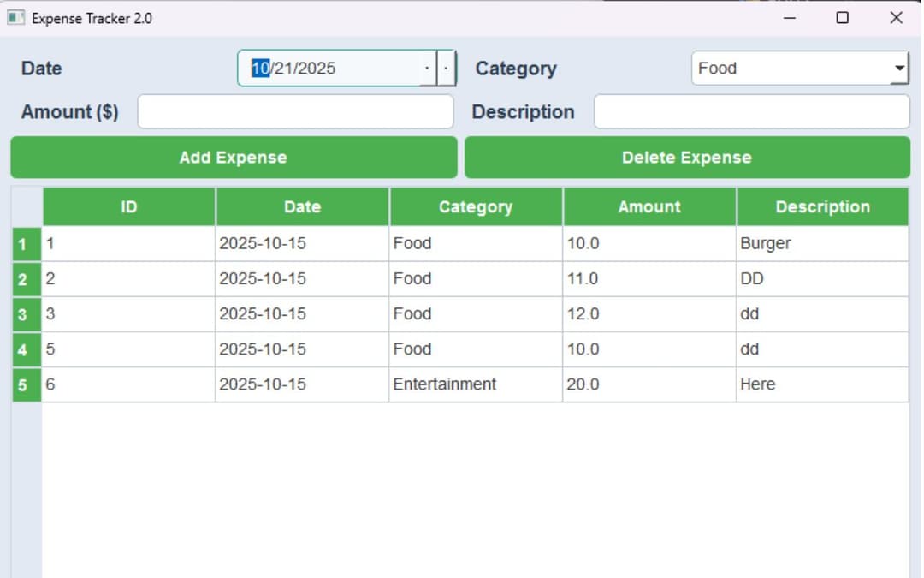Image resolution: width=924 pixels, height=578 pixels.
Task: Click the Add Expense button
Action: point(232,157)
